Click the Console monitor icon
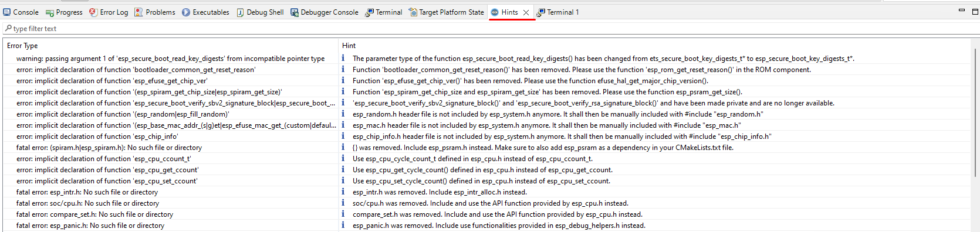Screen dimensions: 980x232 coord(7,12)
